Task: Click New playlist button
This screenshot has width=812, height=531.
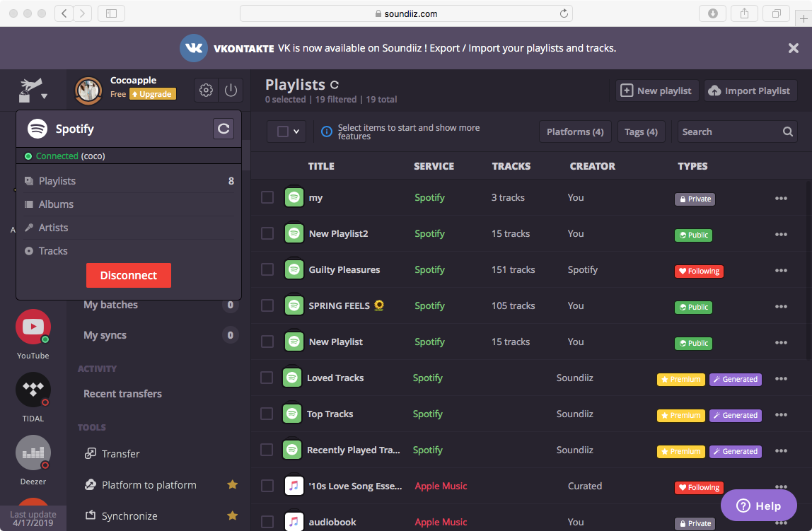Action: coord(656,91)
